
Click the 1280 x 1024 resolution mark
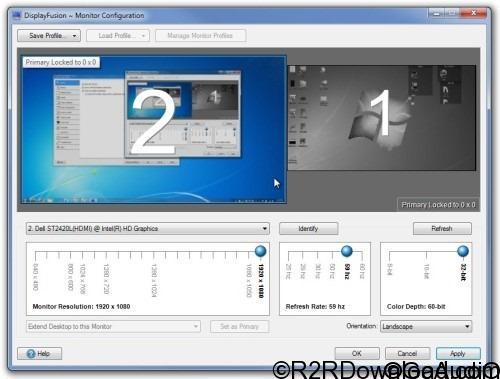tap(154, 280)
